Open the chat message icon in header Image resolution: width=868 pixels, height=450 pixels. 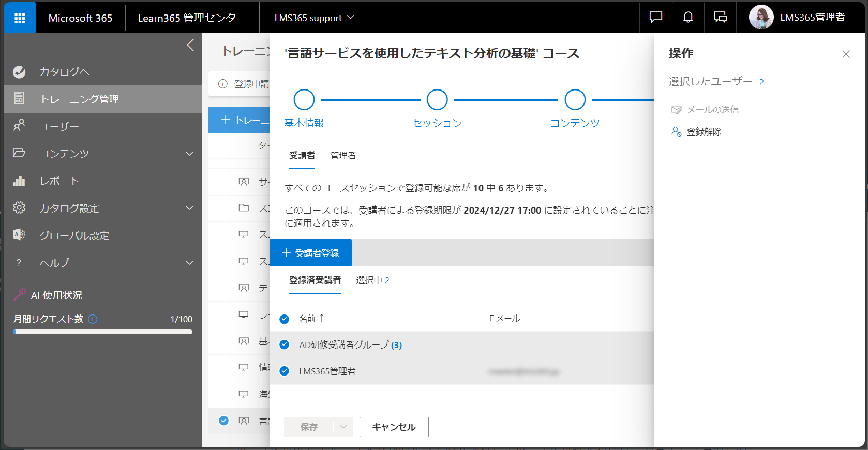point(655,18)
